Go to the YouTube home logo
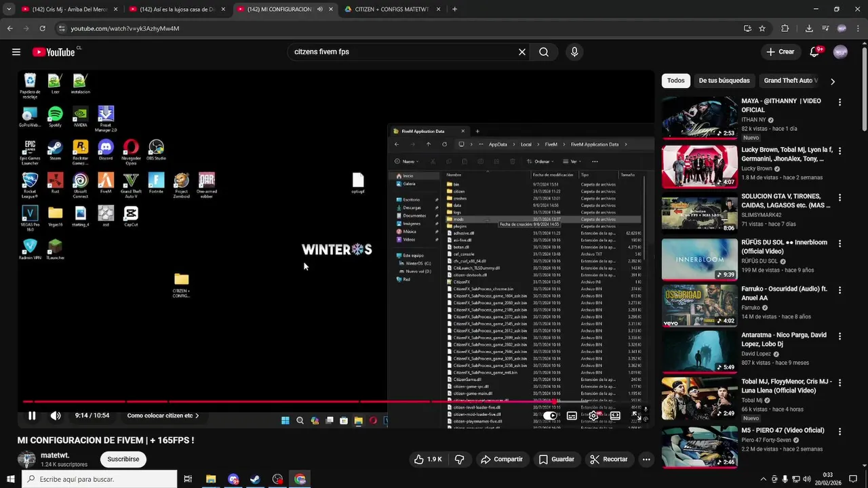 click(54, 52)
